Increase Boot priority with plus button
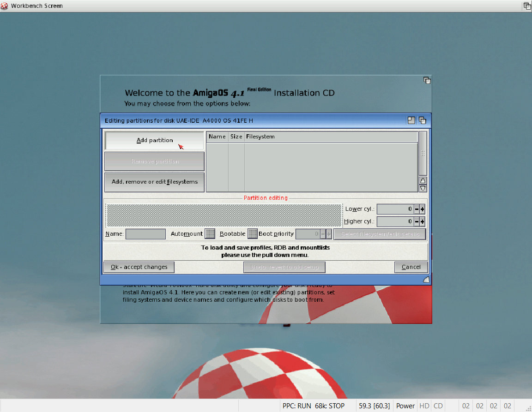The height and width of the screenshot is (412, 532). click(x=329, y=234)
